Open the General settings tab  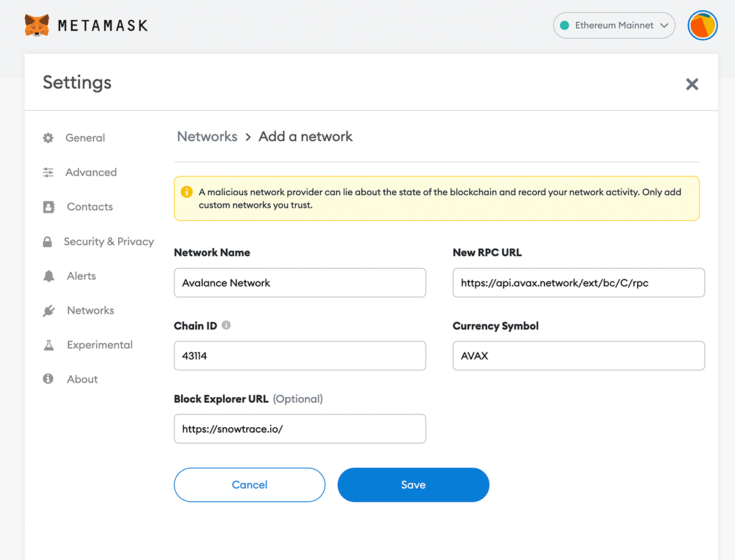click(x=85, y=138)
